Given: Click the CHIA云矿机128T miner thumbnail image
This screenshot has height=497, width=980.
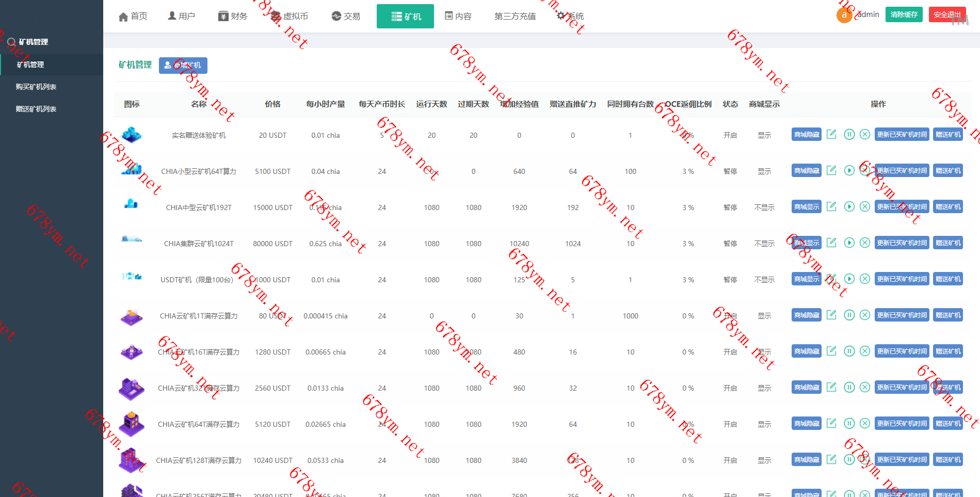Looking at the screenshot, I should (131, 460).
